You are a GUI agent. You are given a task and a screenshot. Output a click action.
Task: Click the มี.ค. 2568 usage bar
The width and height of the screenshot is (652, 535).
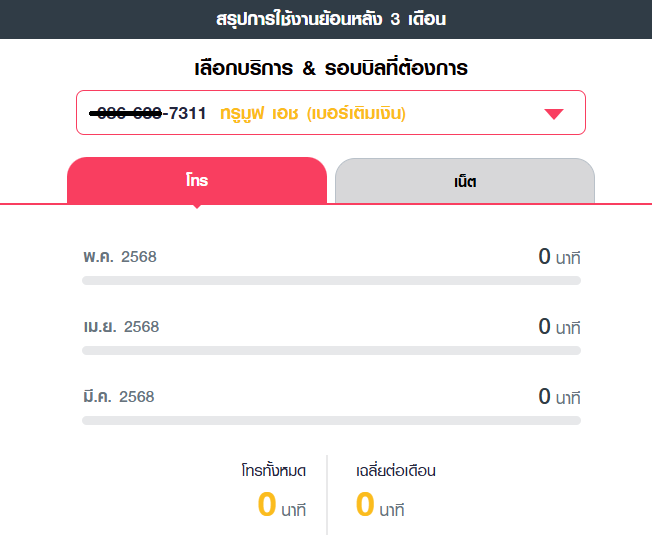click(x=331, y=420)
